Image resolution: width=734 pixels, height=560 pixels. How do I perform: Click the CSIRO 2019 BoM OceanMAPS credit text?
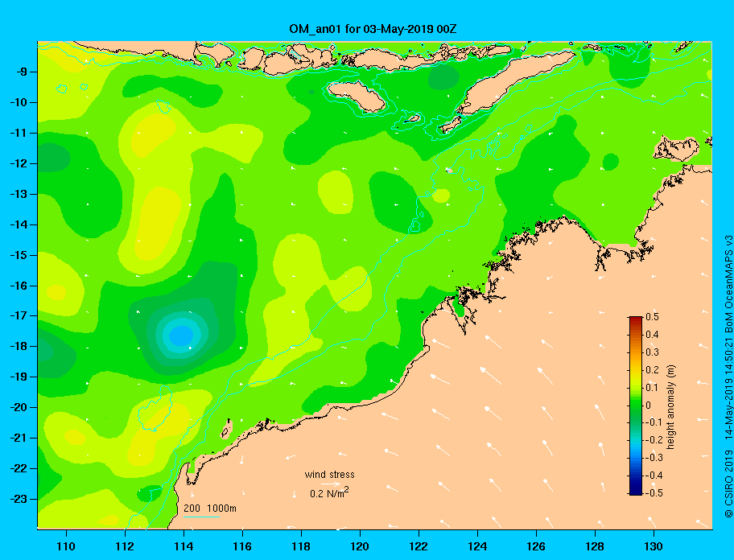click(728, 376)
